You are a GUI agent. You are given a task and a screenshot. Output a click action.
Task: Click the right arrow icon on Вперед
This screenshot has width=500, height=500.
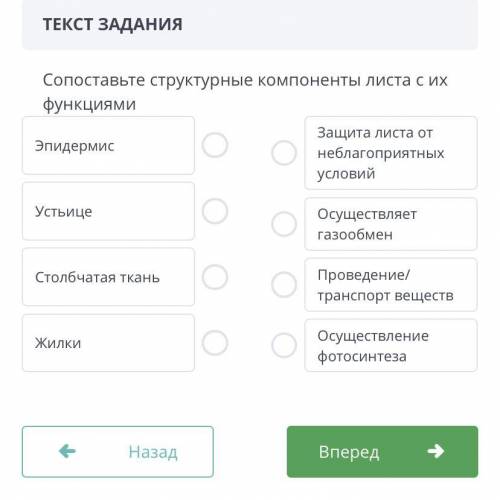[x=436, y=451]
